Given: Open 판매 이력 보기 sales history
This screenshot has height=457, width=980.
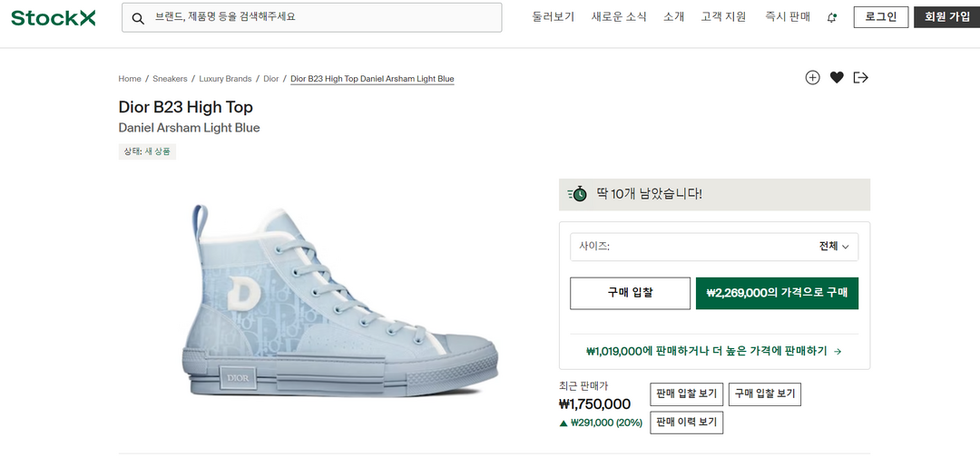Looking at the screenshot, I should click(686, 422).
